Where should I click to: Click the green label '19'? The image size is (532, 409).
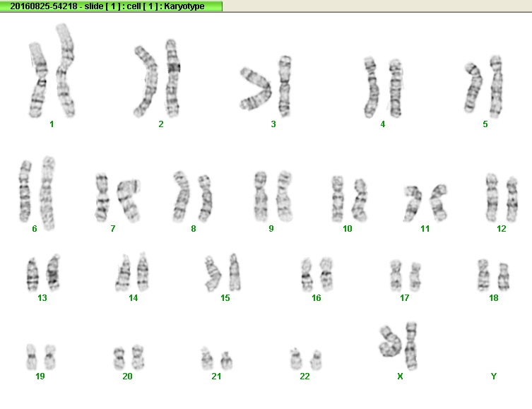click(40, 376)
